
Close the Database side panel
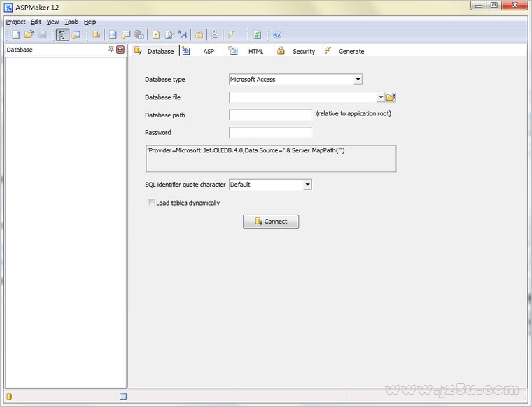pos(120,50)
